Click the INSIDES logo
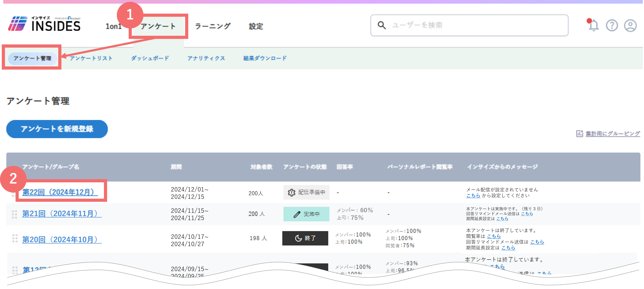This screenshot has height=289, width=644. point(44,24)
